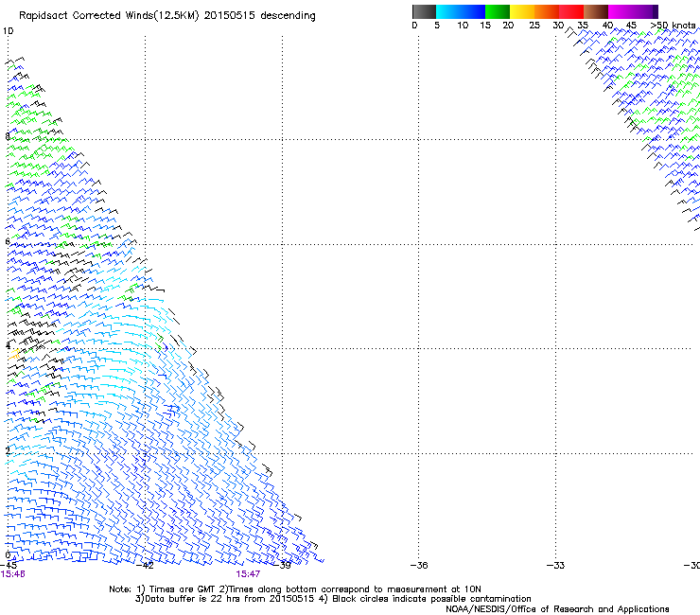700x615 pixels.
Task: Click the NOAA/NESDIS credit line
Action: pyautogui.click(x=557, y=609)
